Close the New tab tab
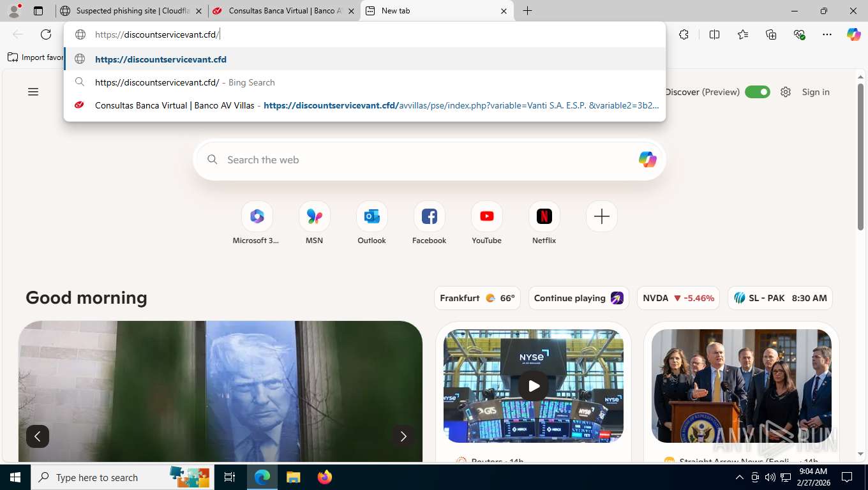This screenshot has height=490, width=868. (x=504, y=11)
